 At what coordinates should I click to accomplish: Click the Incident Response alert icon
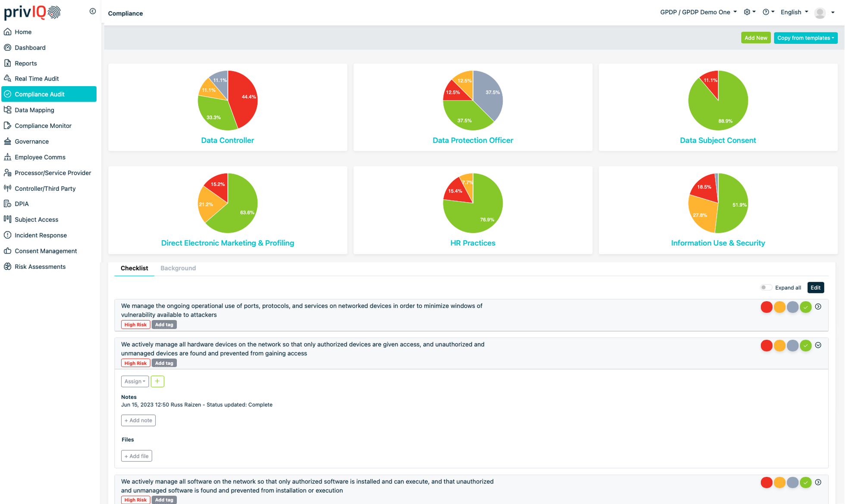[x=8, y=235]
